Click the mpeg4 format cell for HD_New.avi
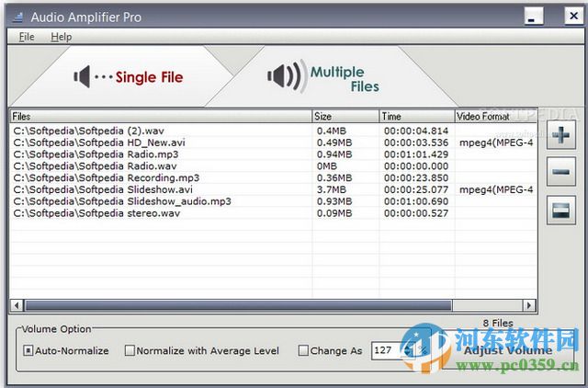 [x=496, y=143]
